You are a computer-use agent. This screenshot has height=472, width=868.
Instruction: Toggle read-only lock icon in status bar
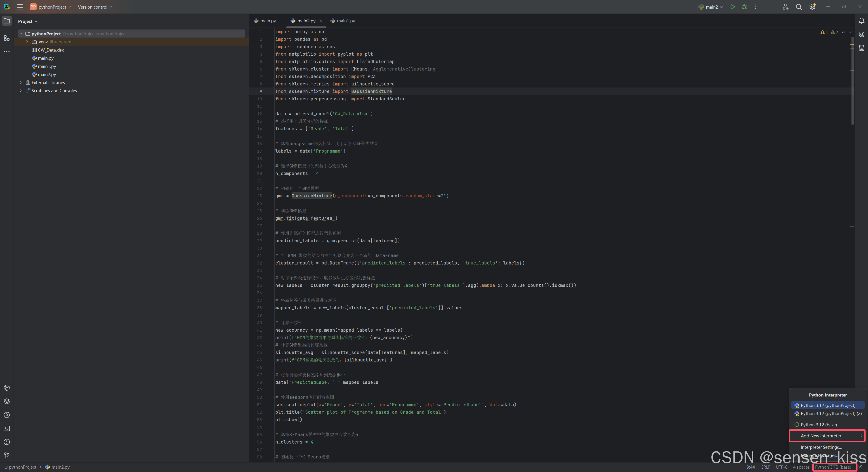click(x=860, y=467)
